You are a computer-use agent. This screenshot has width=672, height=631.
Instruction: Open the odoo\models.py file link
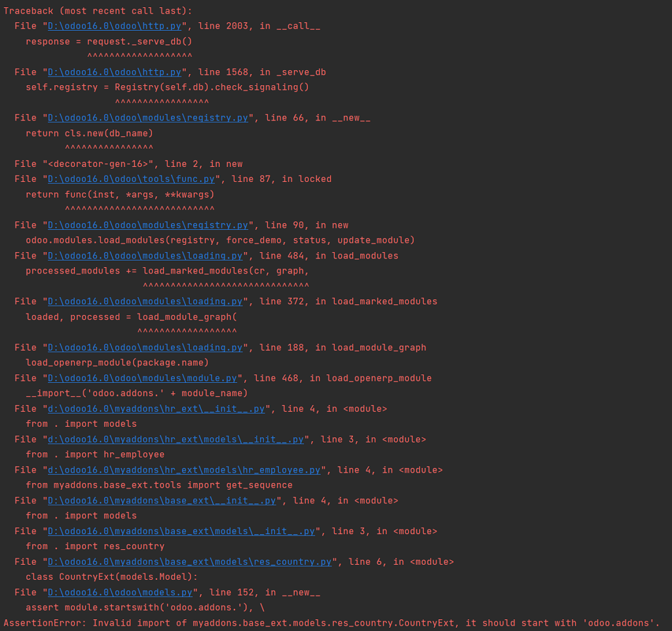pos(120,593)
